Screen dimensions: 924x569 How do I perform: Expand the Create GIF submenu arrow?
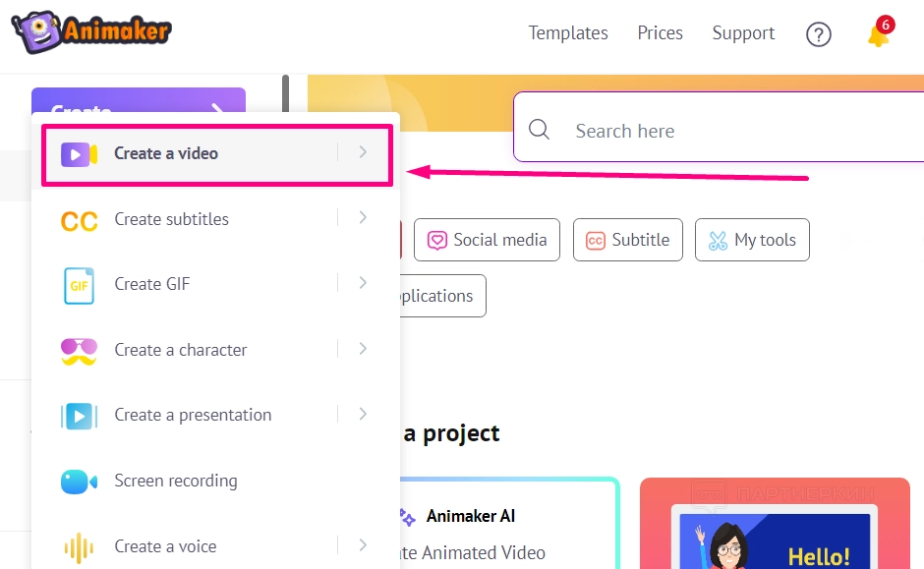click(x=363, y=283)
